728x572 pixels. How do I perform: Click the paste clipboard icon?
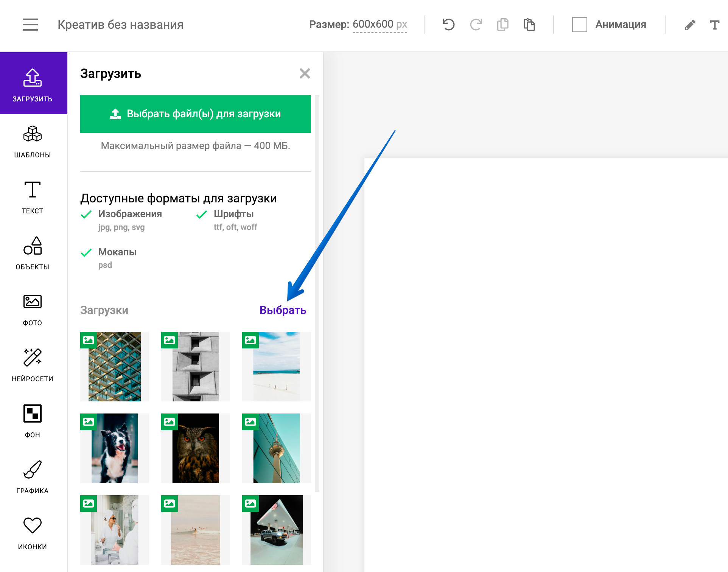point(529,25)
